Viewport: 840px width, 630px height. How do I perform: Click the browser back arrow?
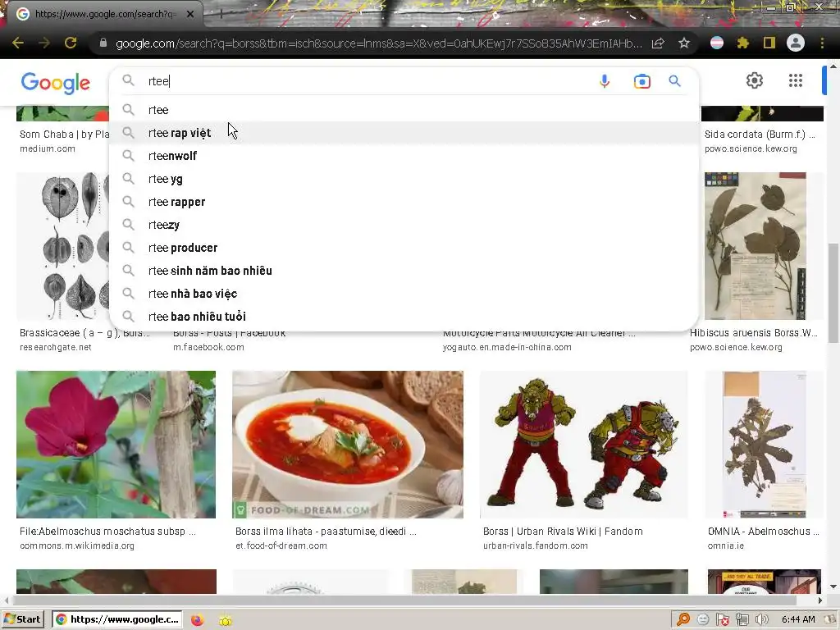(x=18, y=43)
